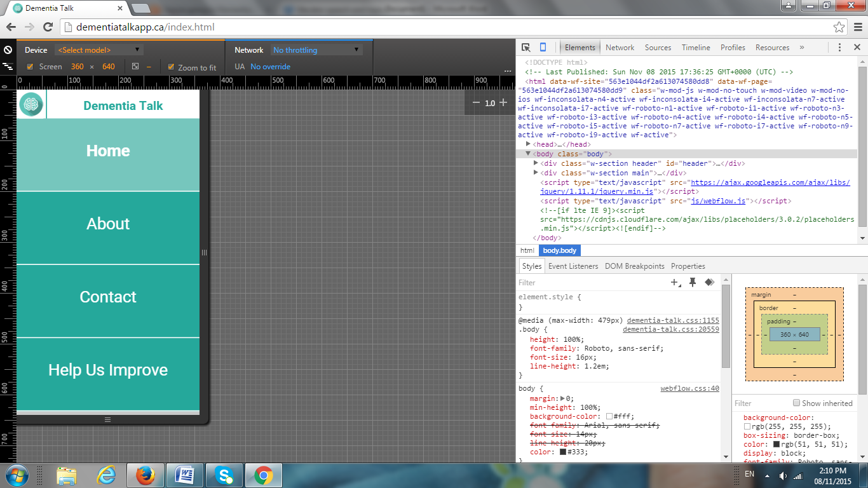This screenshot has width=868, height=488.
Task: Open the Profiles DevTools tab
Action: point(733,48)
